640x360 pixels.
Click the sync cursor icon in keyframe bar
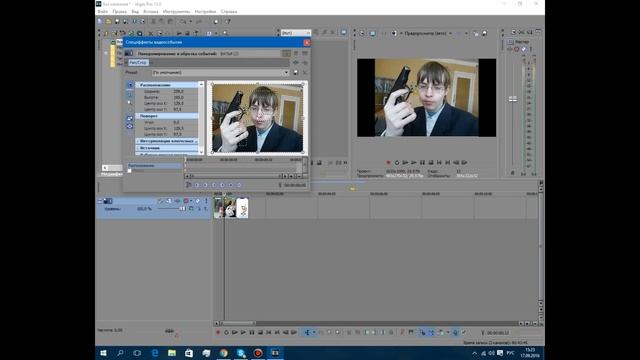point(189,185)
